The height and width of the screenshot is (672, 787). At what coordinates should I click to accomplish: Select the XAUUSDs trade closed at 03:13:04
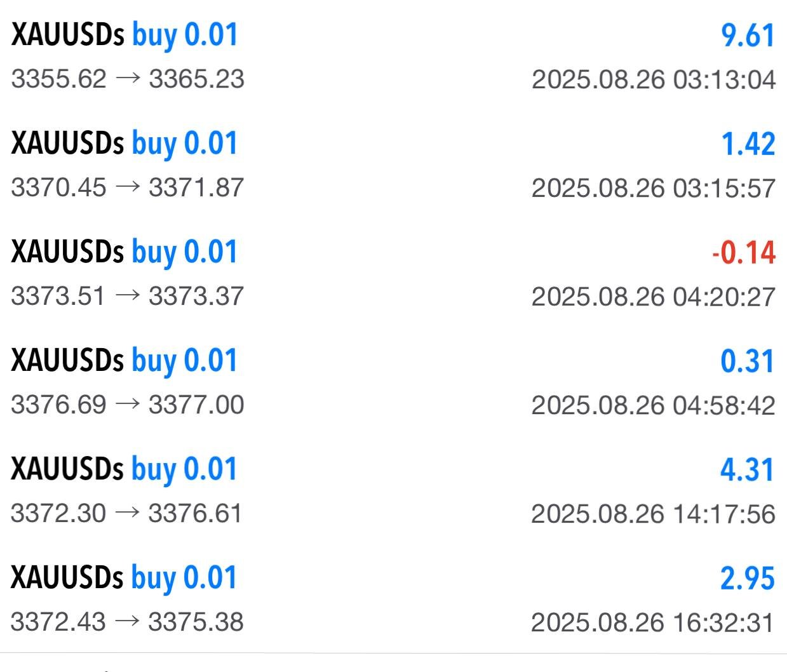124,36
